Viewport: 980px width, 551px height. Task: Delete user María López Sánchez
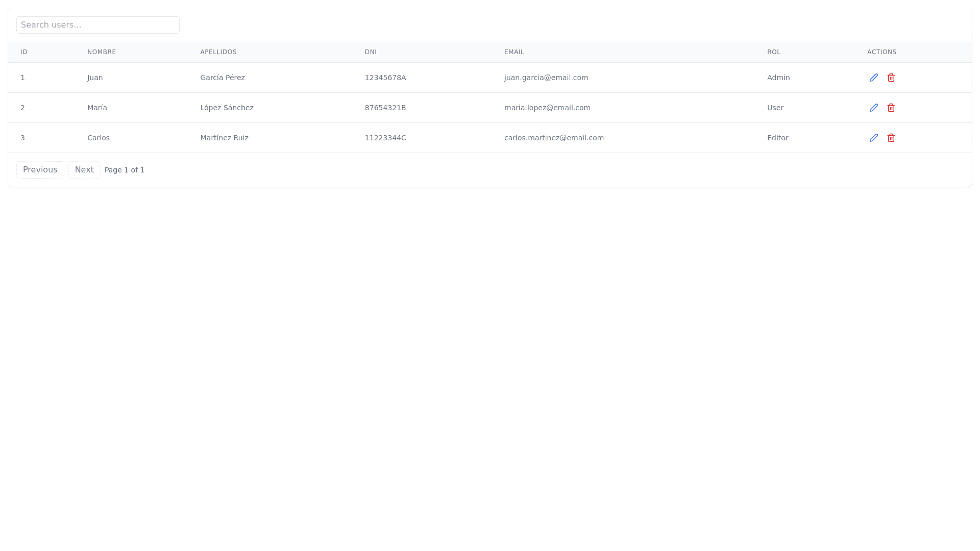[x=891, y=108]
